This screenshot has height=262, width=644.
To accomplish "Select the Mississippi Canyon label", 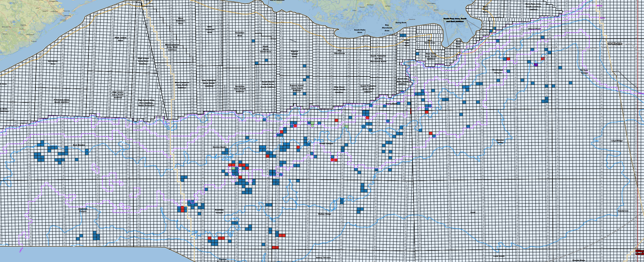I will [497, 71].
